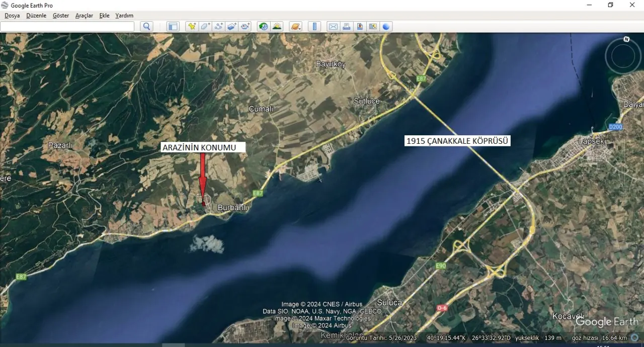Click the Lapseki town label
This screenshot has width=644, height=347.
click(x=592, y=141)
